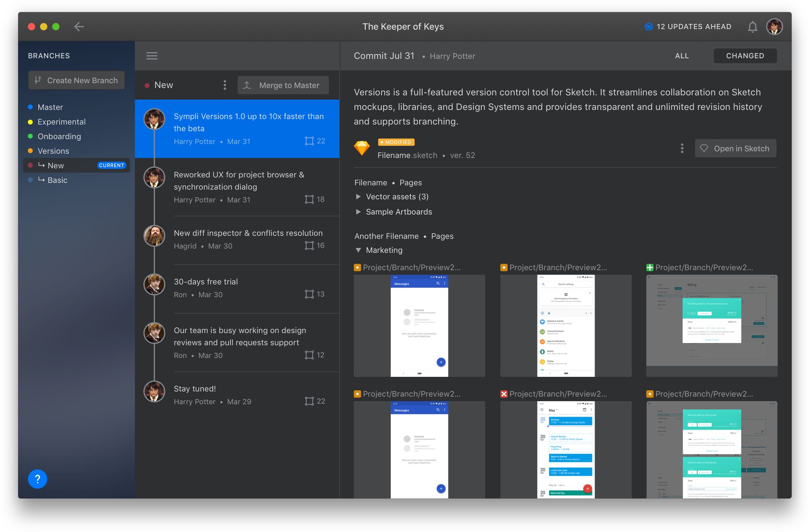Click the branch icon in Create New Branch
The width and height of the screenshot is (810, 532).
[x=38, y=80]
